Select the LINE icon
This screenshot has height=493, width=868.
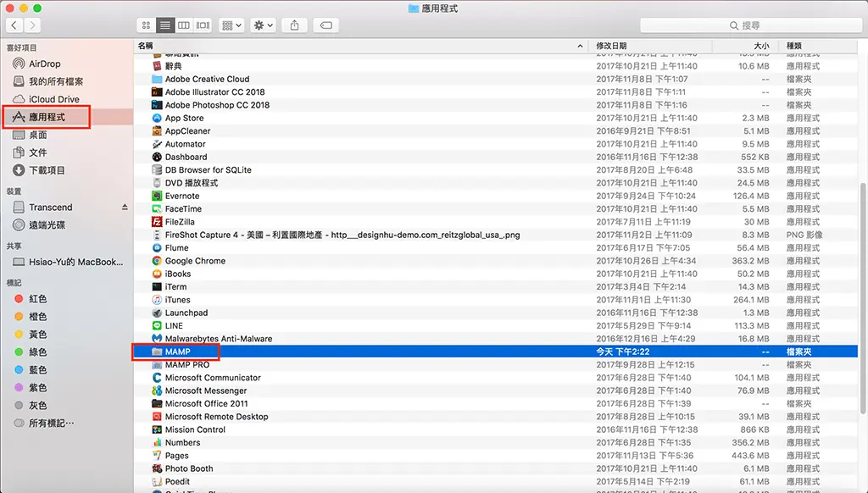coord(157,326)
